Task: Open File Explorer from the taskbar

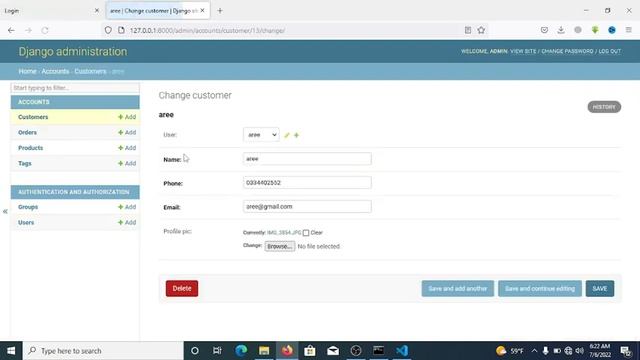Action: 264,351
